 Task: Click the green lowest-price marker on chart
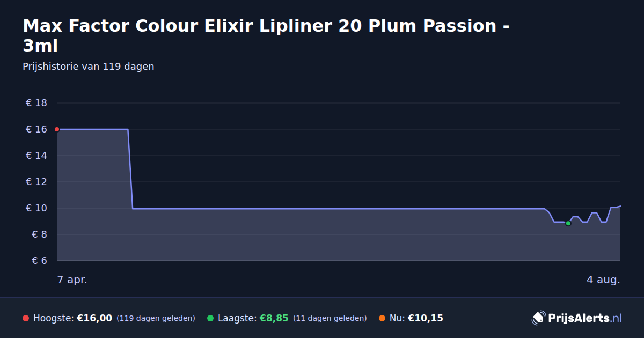pyautogui.click(x=568, y=223)
